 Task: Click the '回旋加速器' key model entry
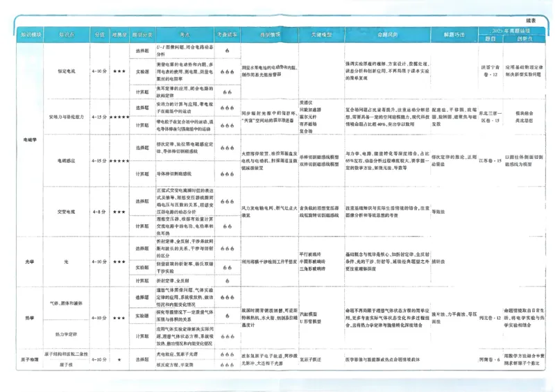click(x=310, y=110)
